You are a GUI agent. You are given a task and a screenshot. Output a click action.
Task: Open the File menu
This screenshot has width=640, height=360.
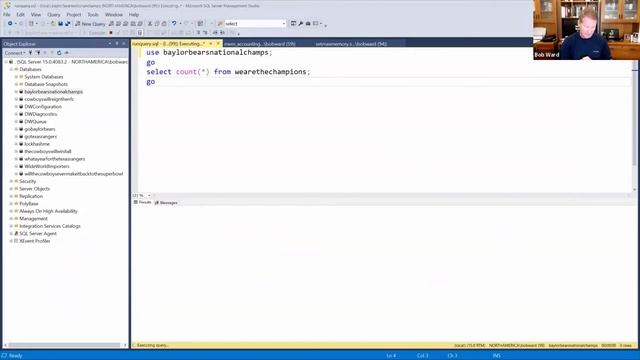tap(7, 14)
